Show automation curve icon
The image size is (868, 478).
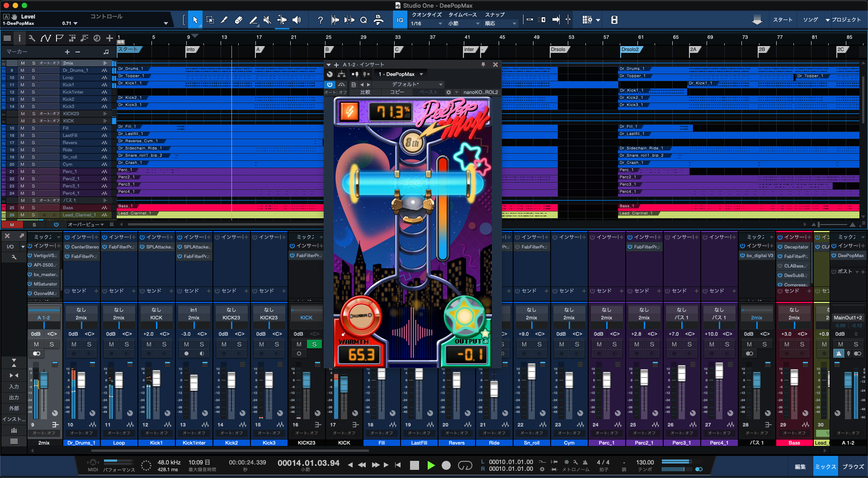point(45,38)
